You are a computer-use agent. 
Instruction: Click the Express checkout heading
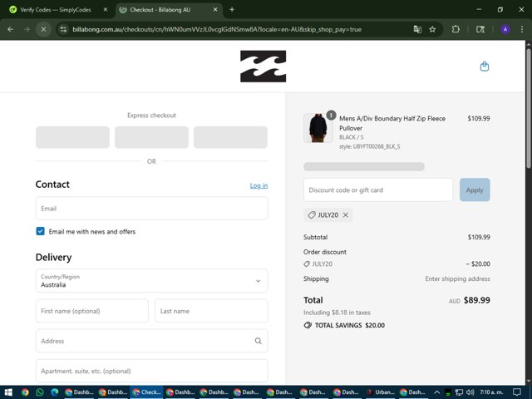(x=151, y=116)
